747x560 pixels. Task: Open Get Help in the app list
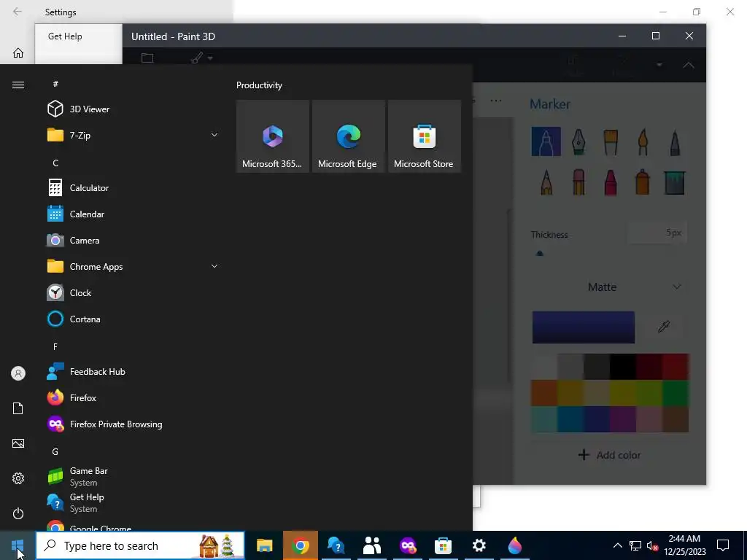pos(133,502)
